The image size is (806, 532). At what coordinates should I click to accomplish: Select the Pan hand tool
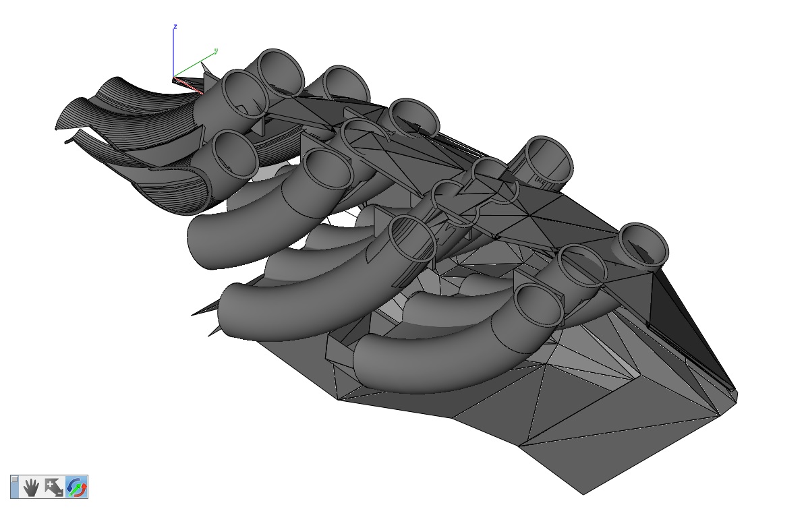click(31, 487)
